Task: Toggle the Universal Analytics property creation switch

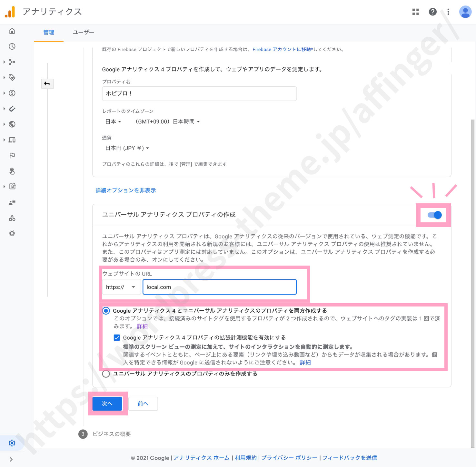Action: [434, 215]
